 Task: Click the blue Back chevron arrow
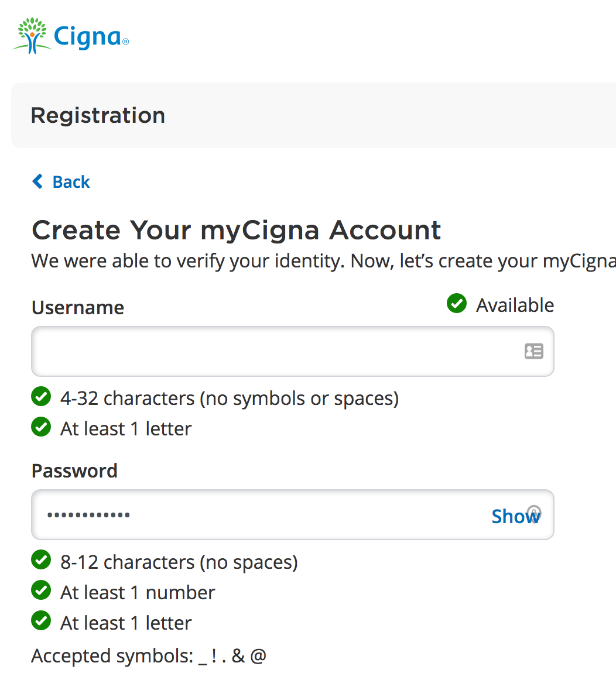click(37, 181)
